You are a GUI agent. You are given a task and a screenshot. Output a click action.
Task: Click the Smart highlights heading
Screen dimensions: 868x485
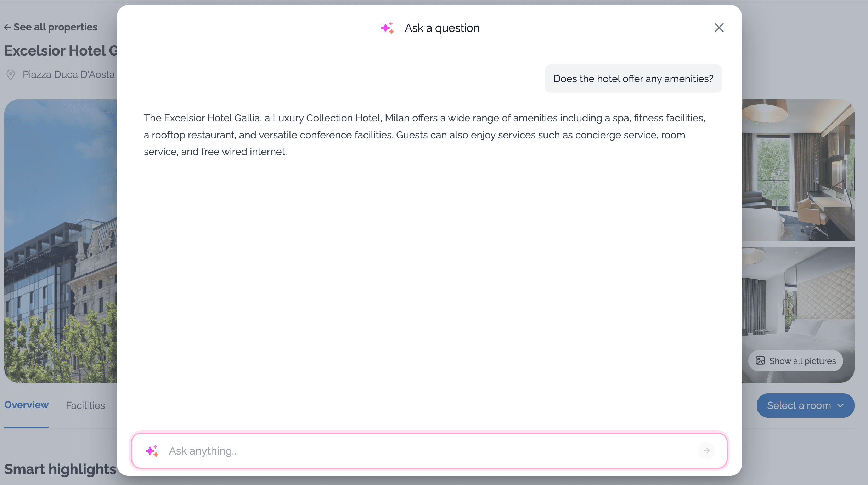(60, 469)
